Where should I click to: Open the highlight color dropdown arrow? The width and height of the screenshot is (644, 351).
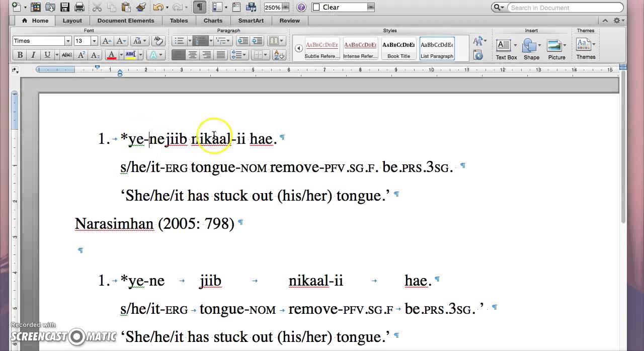pyautogui.click(x=140, y=55)
